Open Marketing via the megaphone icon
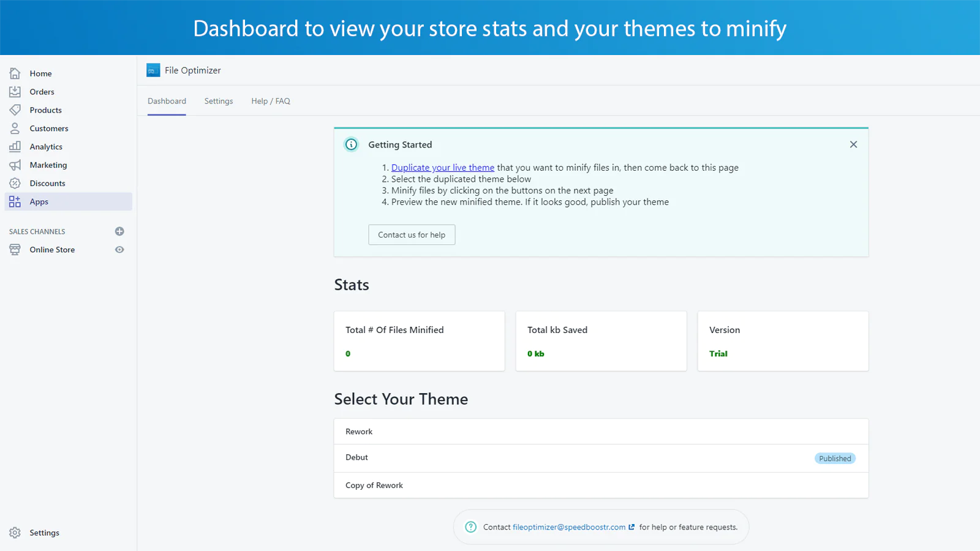 [x=15, y=165]
